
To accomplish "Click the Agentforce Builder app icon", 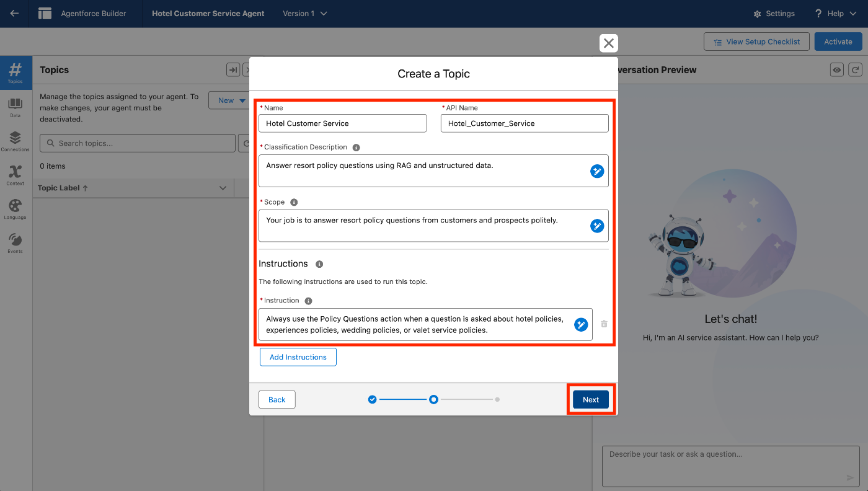I will 45,14.
